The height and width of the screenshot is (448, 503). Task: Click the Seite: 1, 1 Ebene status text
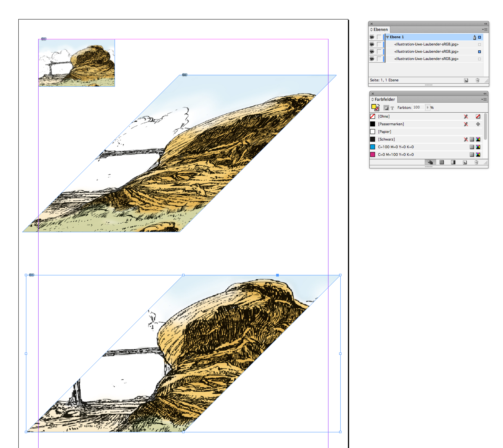coord(384,80)
